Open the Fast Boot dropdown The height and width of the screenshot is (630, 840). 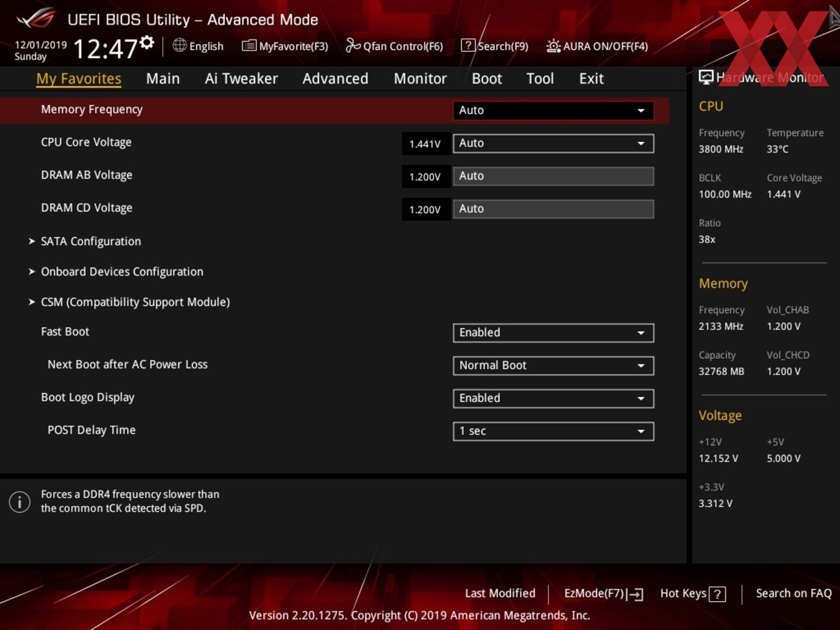(553, 333)
